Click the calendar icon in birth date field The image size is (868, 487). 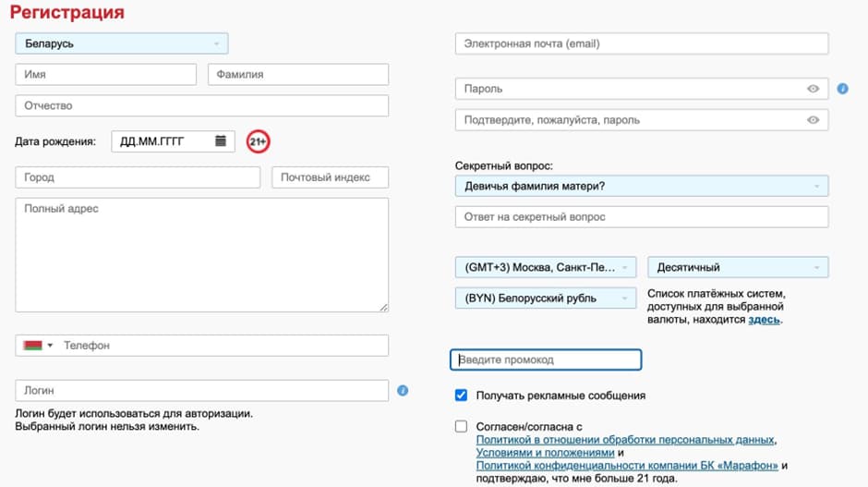click(221, 141)
